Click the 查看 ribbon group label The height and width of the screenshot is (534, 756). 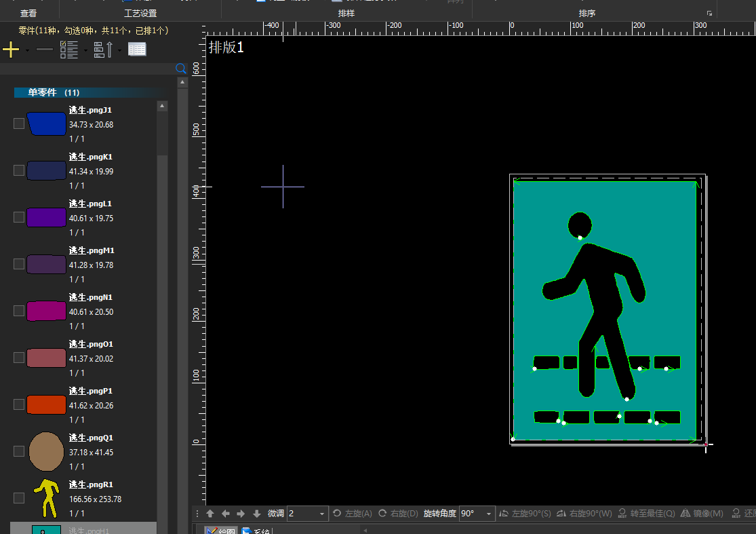28,14
